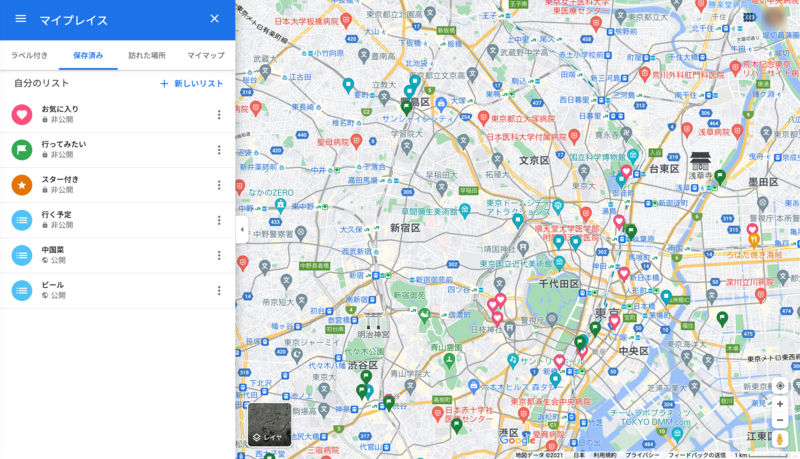Switch to the マイマップ tab
The height and width of the screenshot is (459, 800).
[x=206, y=55]
